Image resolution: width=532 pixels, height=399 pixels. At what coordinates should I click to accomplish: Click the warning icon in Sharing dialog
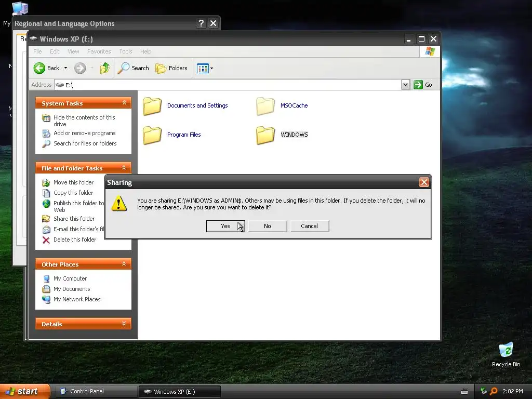coord(119,204)
